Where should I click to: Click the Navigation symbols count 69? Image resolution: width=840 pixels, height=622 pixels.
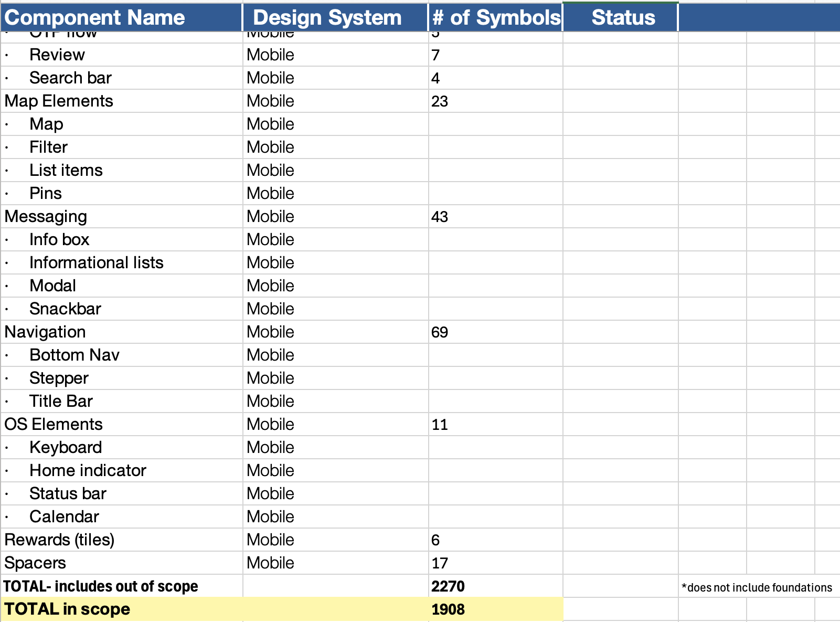[440, 332]
